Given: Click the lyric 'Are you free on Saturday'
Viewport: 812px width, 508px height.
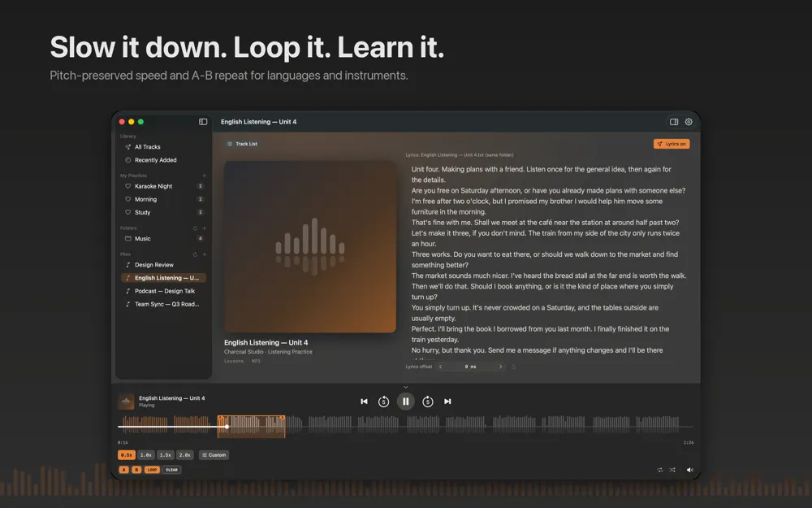Looking at the screenshot, I should click(548, 191).
